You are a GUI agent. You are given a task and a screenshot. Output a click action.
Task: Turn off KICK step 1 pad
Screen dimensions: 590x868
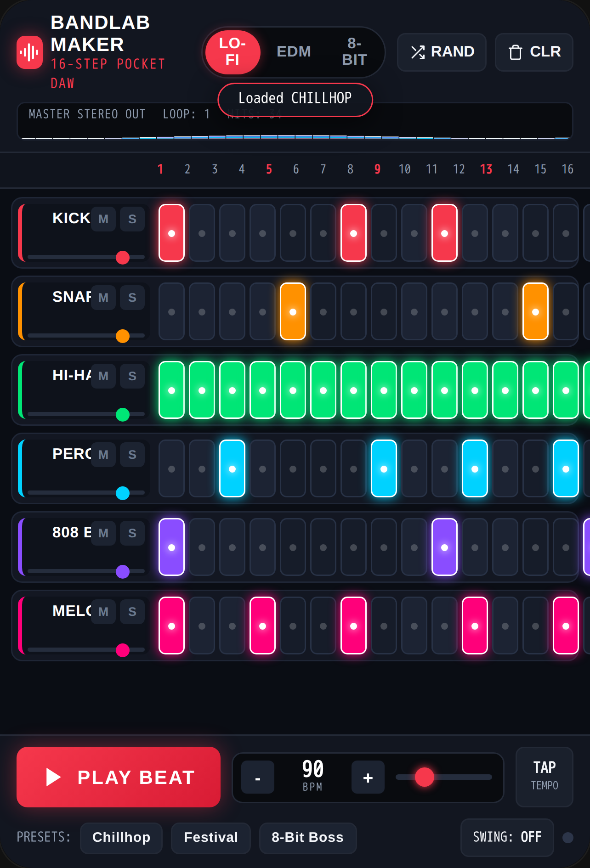171,233
